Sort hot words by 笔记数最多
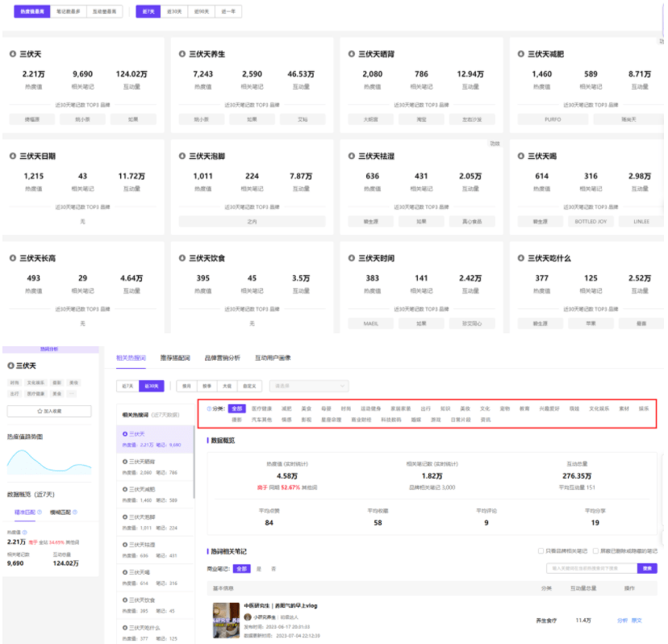Viewport: 668px width, 644px height. (x=68, y=11)
